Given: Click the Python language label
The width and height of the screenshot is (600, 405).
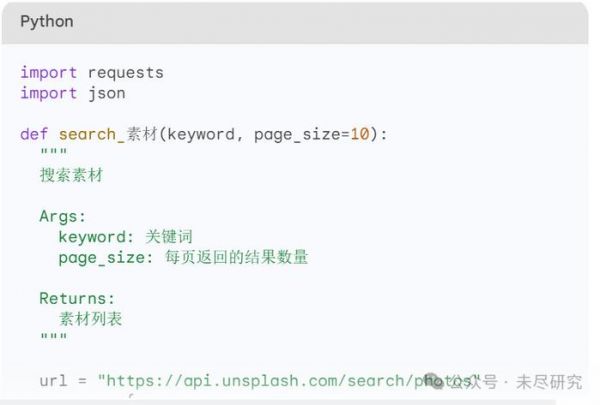Looking at the screenshot, I should tap(46, 21).
